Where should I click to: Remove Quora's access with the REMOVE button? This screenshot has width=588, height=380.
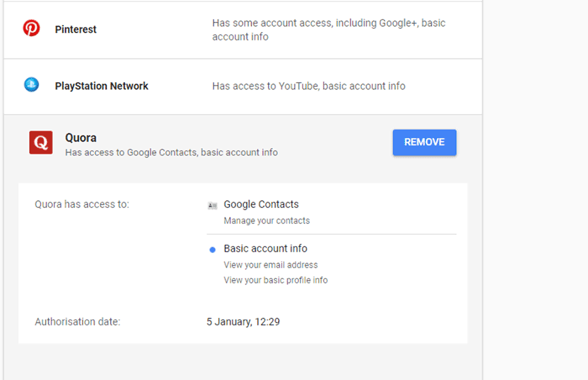pos(424,142)
